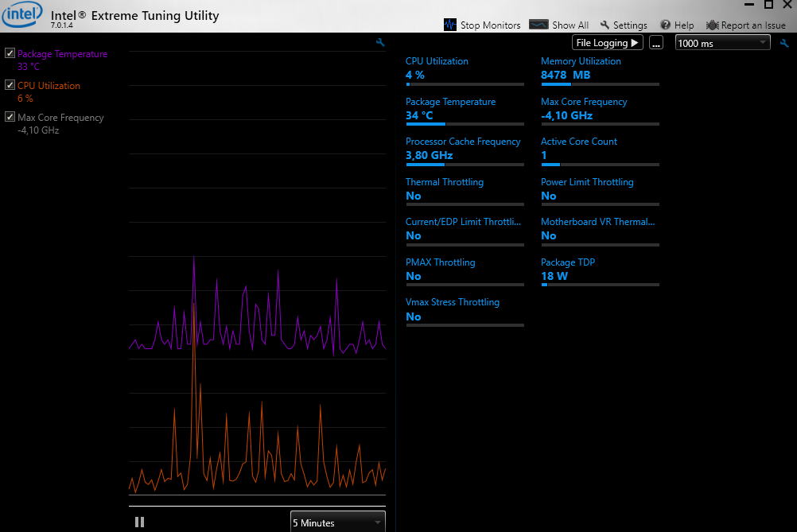Select the Package Temperature monitor tile
Image resolution: width=797 pixels, height=532 pixels.
pyautogui.click(x=465, y=111)
